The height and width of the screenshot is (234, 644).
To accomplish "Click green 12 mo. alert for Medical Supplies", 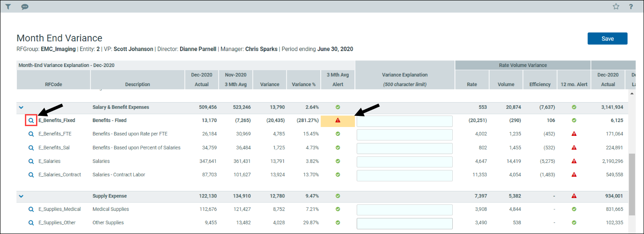I will [x=574, y=209].
